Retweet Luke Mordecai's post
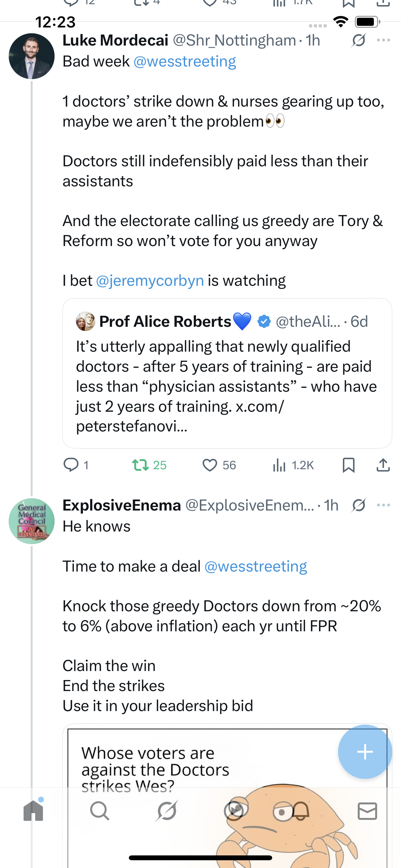Viewport: 401px width, 868px height. coord(140,465)
